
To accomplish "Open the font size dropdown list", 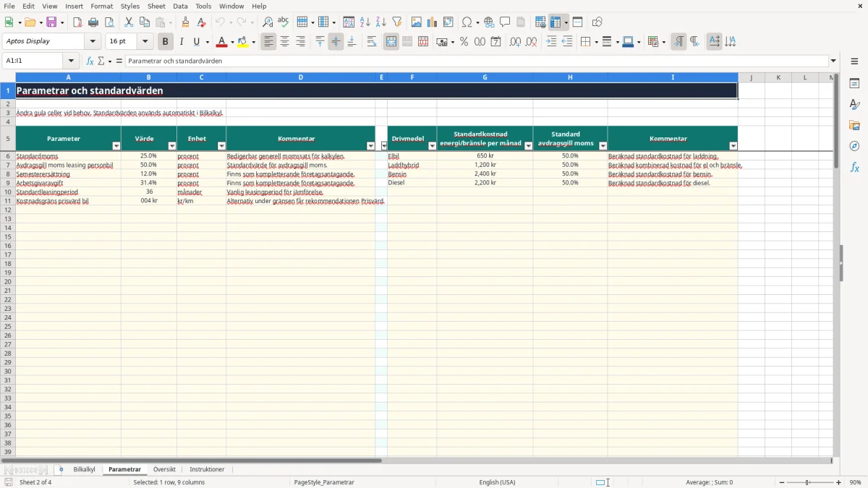I will click(145, 42).
